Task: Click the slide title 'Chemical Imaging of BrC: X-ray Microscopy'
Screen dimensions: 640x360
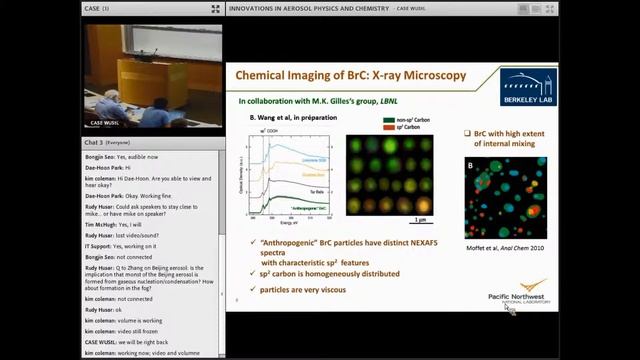Action: click(351, 76)
